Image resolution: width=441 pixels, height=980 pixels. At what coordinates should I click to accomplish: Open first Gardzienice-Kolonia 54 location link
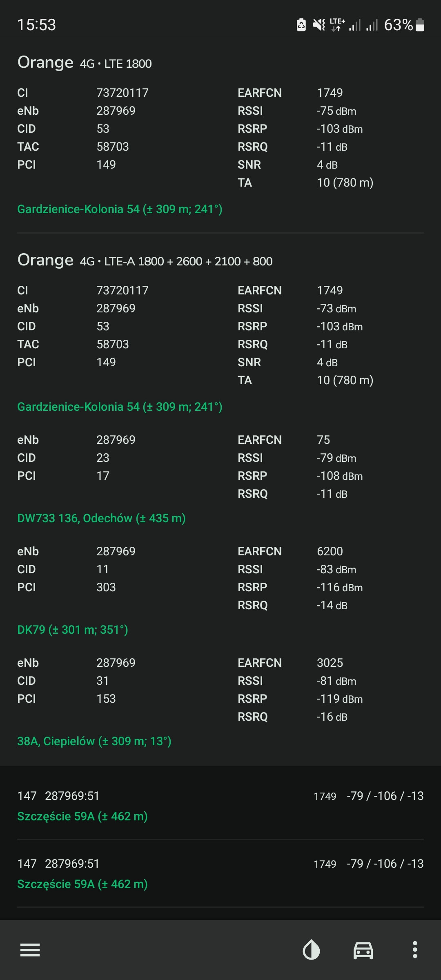(x=120, y=209)
